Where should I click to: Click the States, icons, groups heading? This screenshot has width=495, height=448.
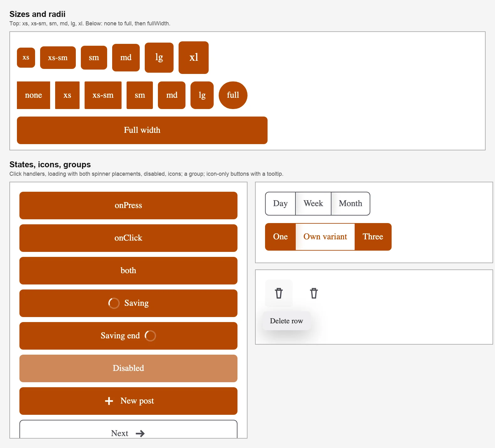(x=50, y=164)
